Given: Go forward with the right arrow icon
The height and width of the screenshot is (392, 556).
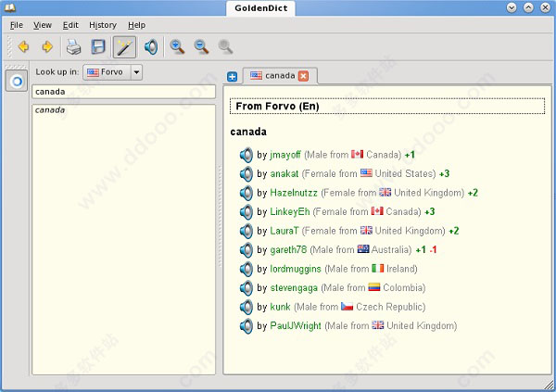Looking at the screenshot, I should click(47, 47).
